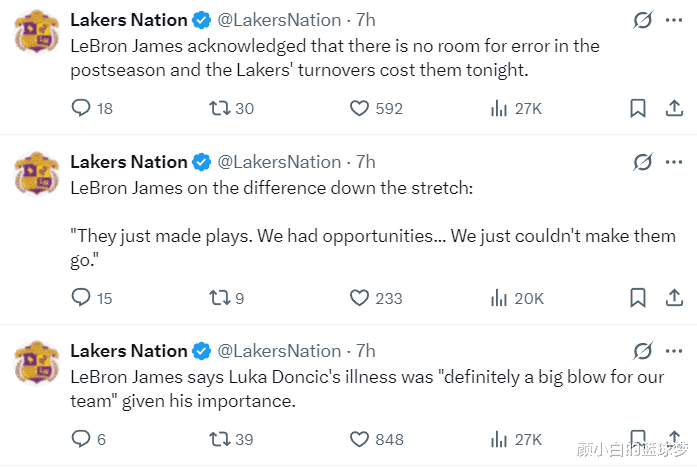This screenshot has width=697, height=468.
Task: Open the @LakersNation handle in the first tweet
Action: 279,20
